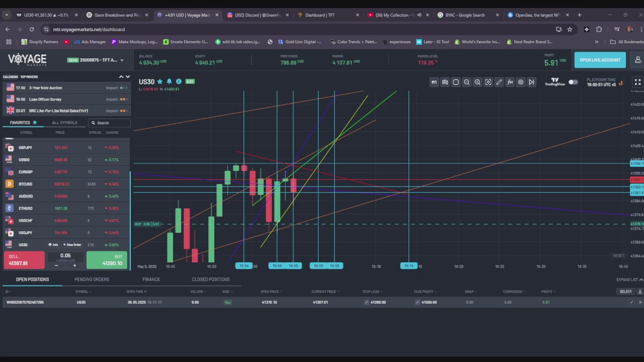Click the Open Live Account button
The image size is (644, 362).
tap(600, 60)
